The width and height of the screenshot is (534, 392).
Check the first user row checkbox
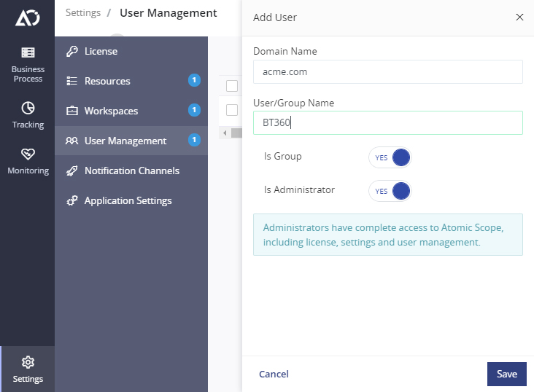232,110
